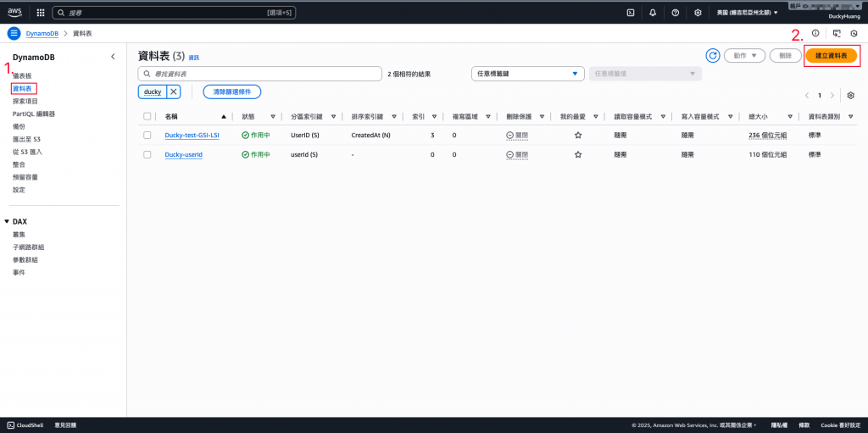Click the 刪除 button
The image size is (868, 433).
click(785, 55)
